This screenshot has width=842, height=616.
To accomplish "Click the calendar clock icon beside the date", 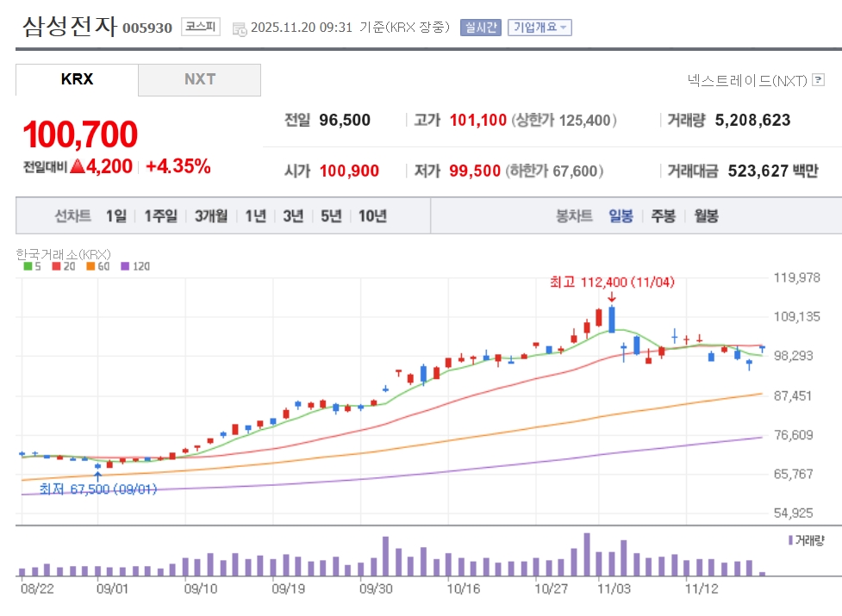I will pos(239,28).
